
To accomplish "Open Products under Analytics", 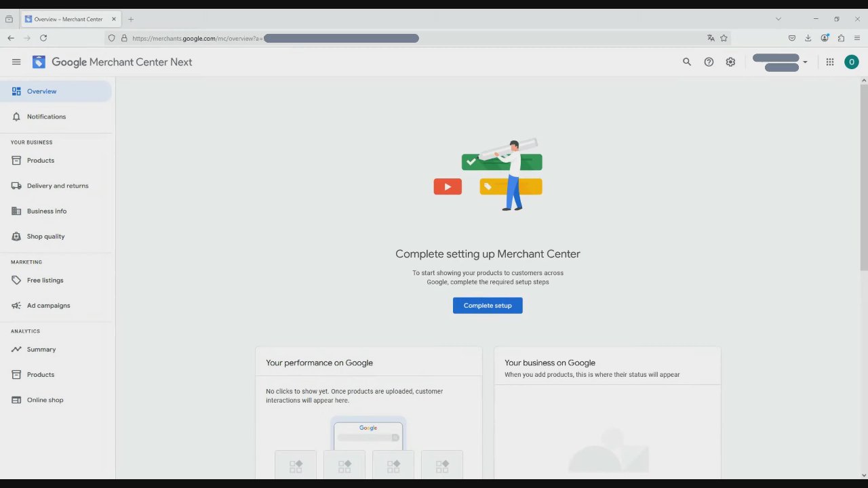I will [56, 375].
